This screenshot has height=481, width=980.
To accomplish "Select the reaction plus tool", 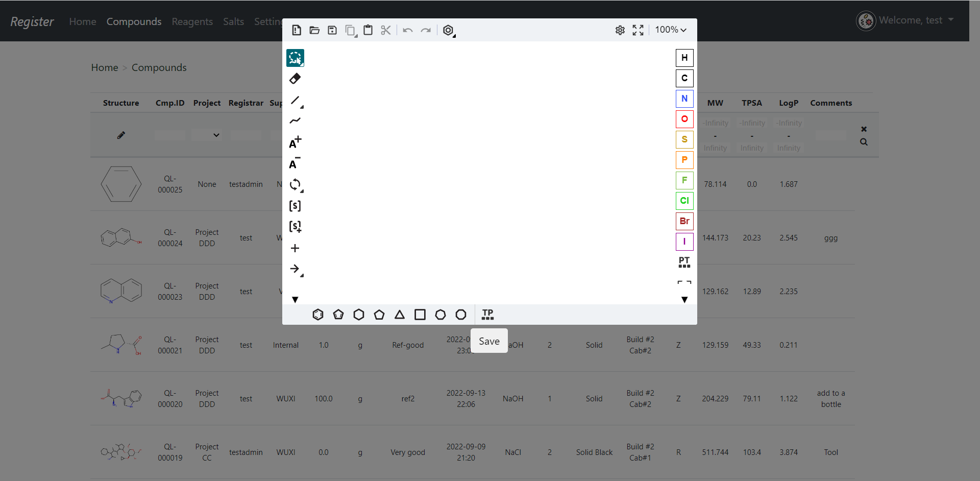I will point(295,248).
